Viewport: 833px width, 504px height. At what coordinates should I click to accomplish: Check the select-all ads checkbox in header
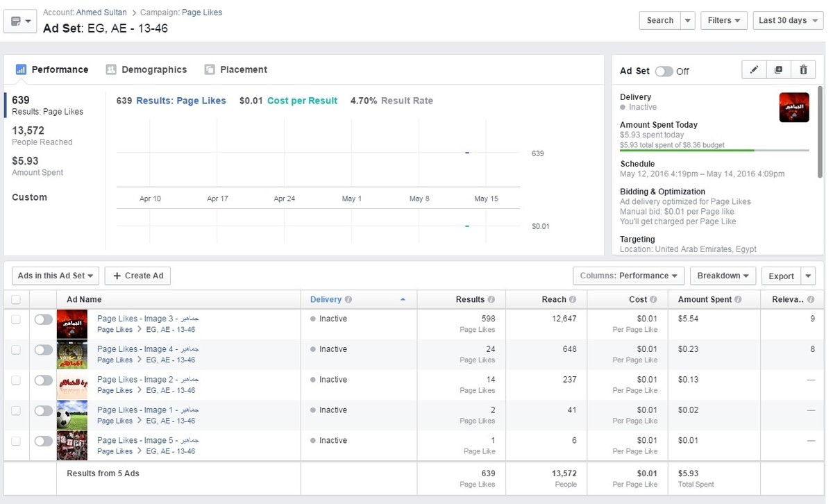click(x=16, y=300)
